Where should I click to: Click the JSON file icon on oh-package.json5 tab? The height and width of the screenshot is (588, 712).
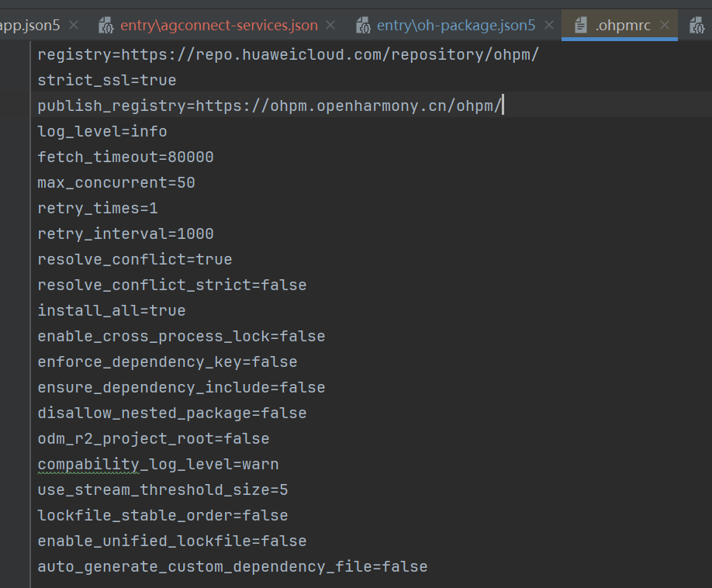coord(363,26)
